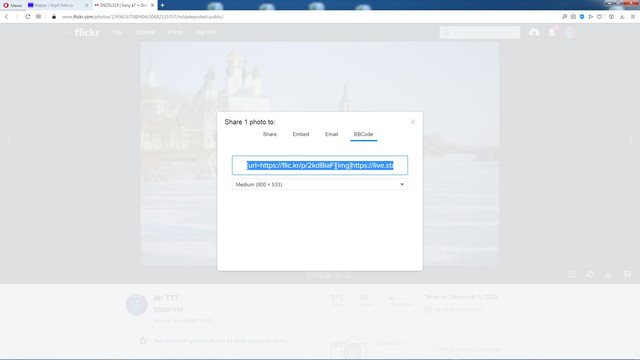Go back using the browser back arrow
640x360 pixels.
tap(7, 17)
